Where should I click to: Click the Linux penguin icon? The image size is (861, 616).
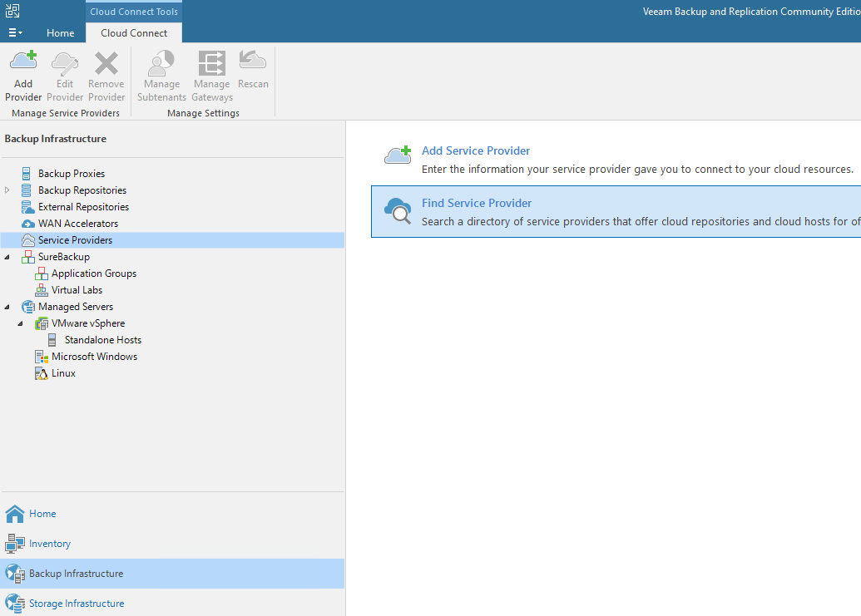[42, 373]
